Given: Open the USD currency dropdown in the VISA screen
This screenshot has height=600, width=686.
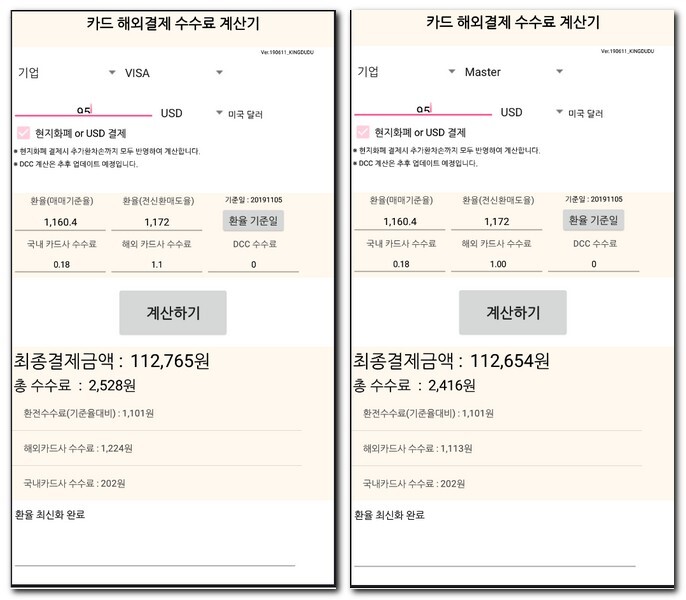Looking at the screenshot, I should [x=192, y=113].
